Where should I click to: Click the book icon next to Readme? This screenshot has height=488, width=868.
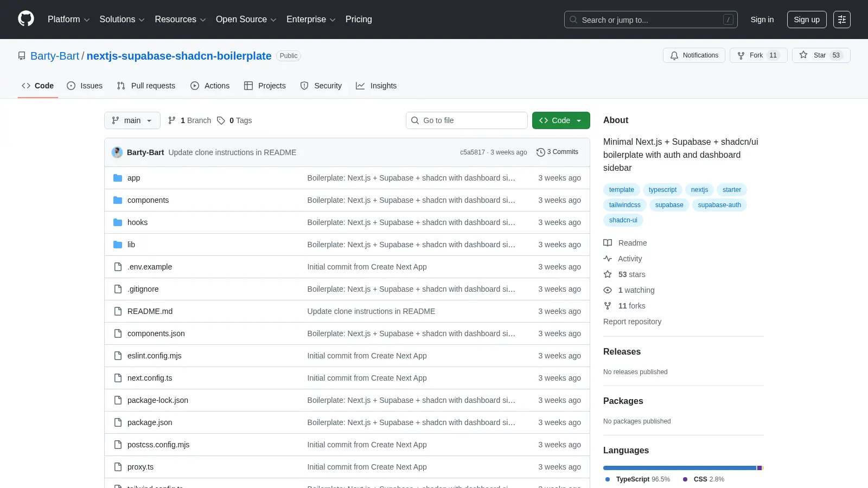[608, 243]
